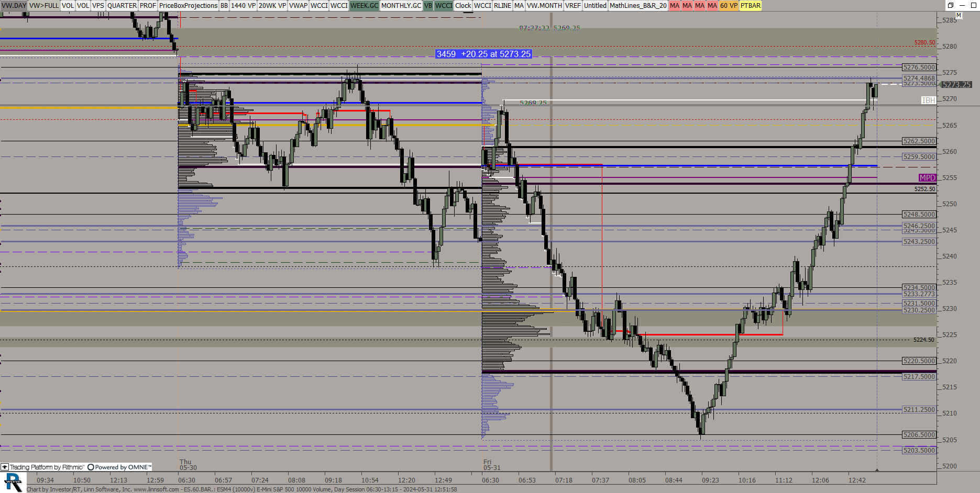Click the restore-down window icon
This screenshot has height=493, width=980.
coord(950,5)
